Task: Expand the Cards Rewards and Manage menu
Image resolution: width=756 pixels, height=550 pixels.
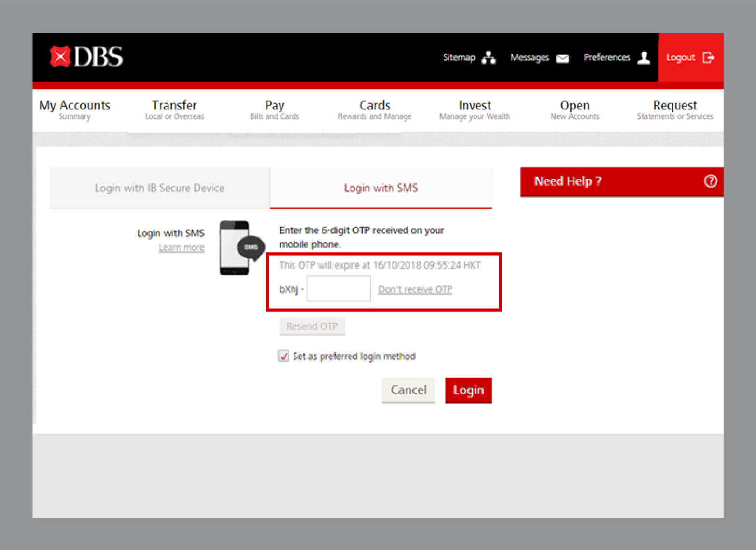Action: pos(375,110)
